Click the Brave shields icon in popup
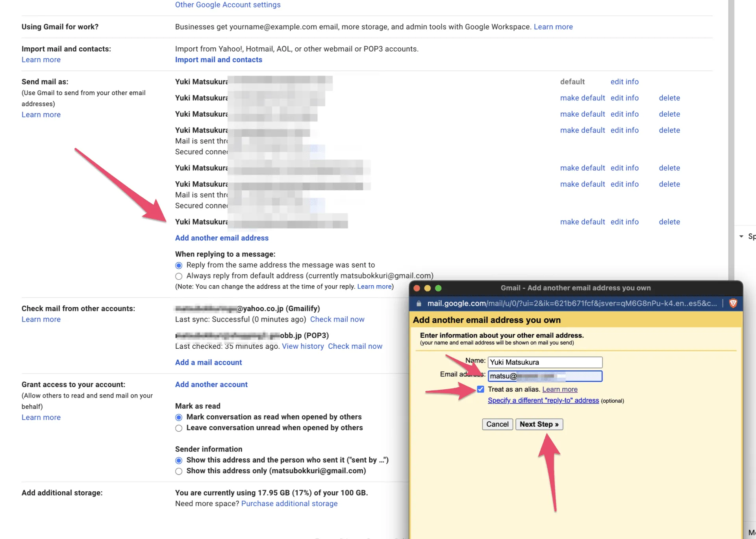The height and width of the screenshot is (539, 756). pos(733,303)
